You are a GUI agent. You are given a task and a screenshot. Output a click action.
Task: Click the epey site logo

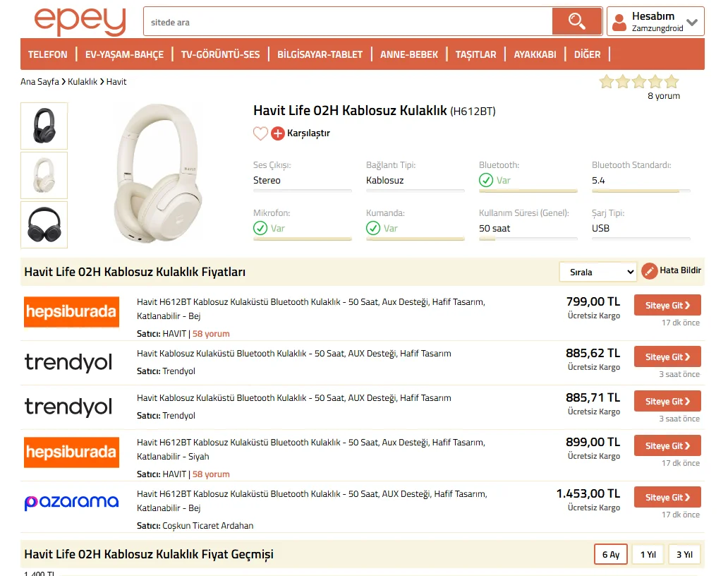tap(80, 21)
